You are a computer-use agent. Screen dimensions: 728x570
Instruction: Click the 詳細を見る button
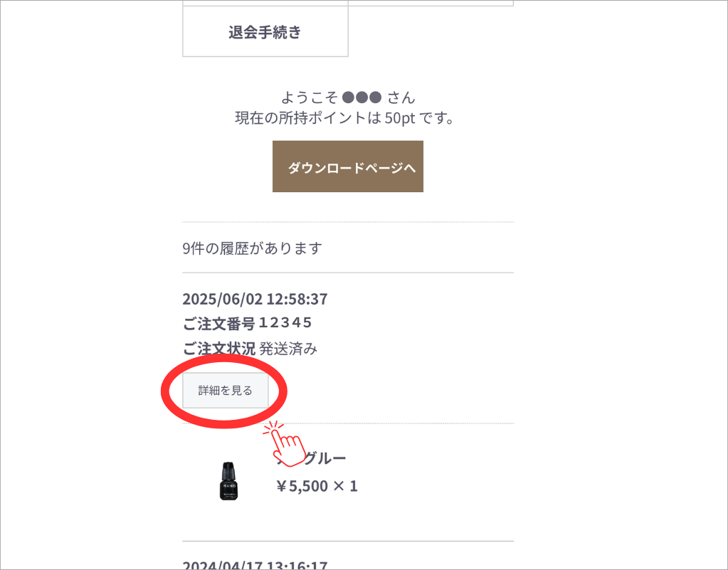click(x=225, y=391)
